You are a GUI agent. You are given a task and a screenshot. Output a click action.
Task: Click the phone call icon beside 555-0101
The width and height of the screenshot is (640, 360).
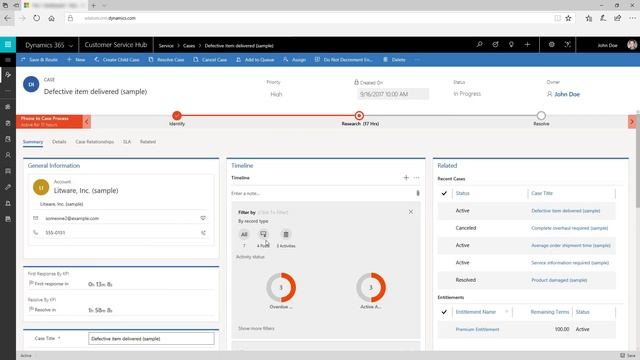point(203,233)
